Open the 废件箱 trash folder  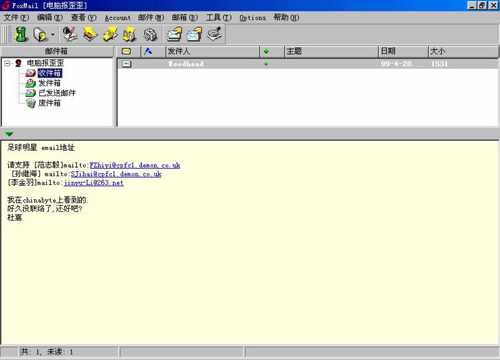49,103
